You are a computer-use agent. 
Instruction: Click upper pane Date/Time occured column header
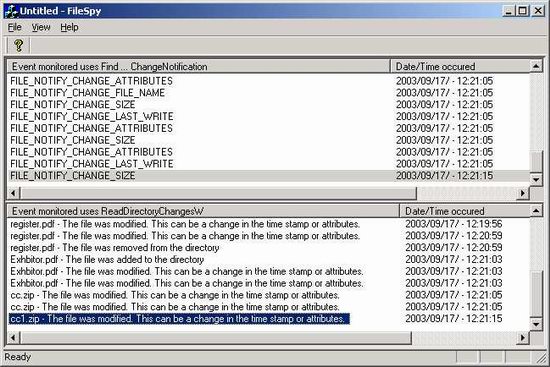click(x=460, y=66)
